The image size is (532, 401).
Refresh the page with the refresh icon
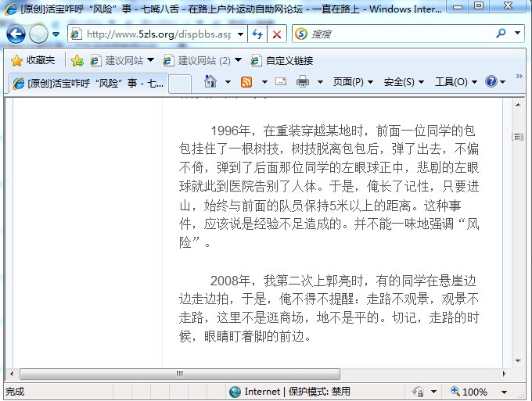coord(257,34)
